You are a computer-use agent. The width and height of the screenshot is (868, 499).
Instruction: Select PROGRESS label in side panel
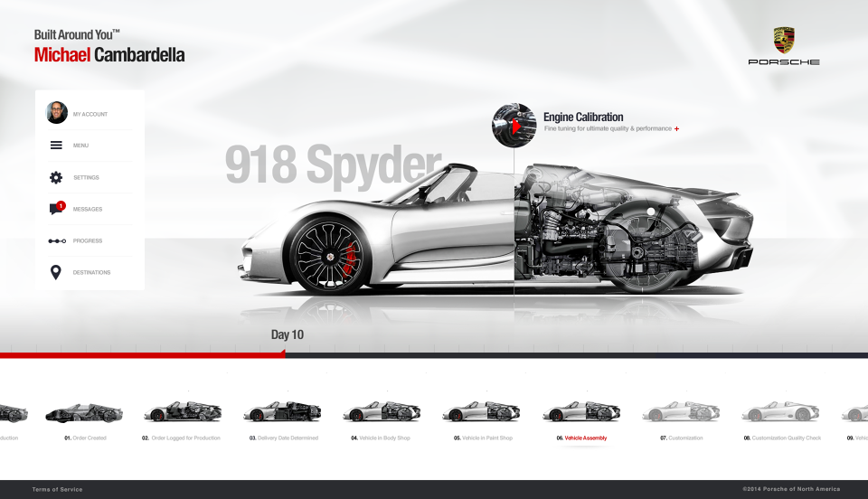[88, 240]
